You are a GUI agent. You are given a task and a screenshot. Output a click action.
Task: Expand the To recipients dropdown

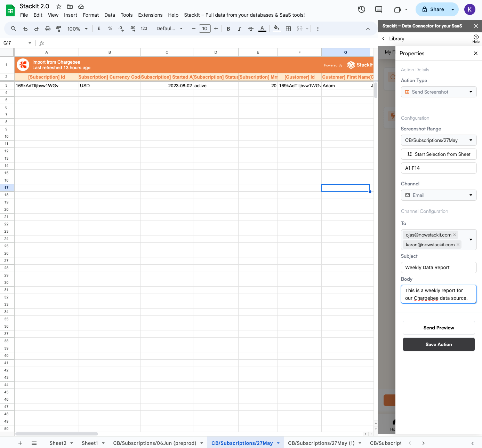tap(471, 240)
